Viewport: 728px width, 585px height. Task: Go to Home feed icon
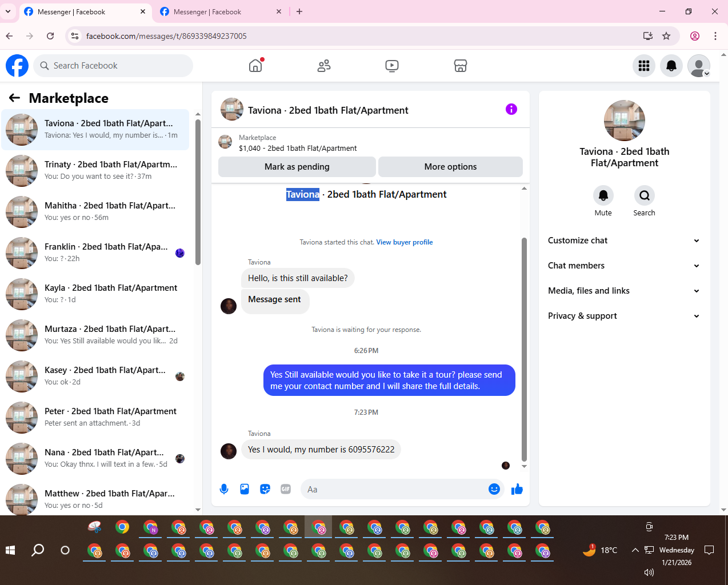tap(255, 66)
